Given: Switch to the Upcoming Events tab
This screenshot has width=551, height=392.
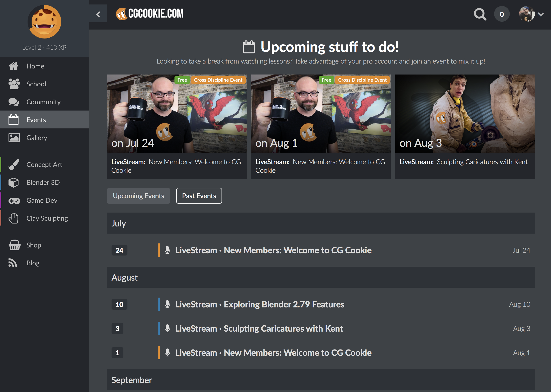Looking at the screenshot, I should 138,196.
